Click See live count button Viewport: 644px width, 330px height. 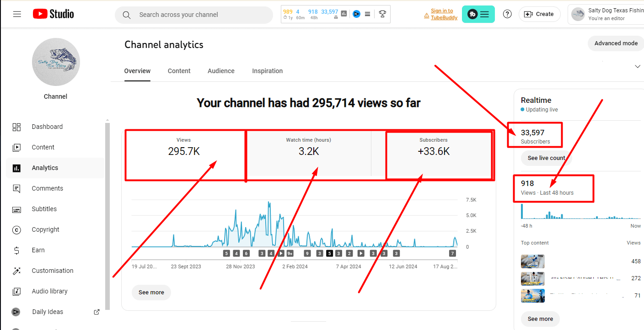click(x=546, y=158)
